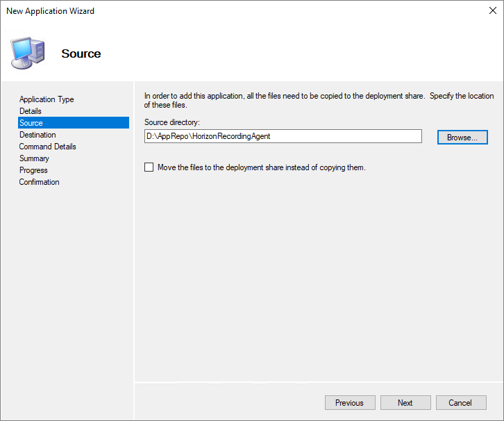Proceed with the Next button
The image size is (504, 421).
(405, 403)
